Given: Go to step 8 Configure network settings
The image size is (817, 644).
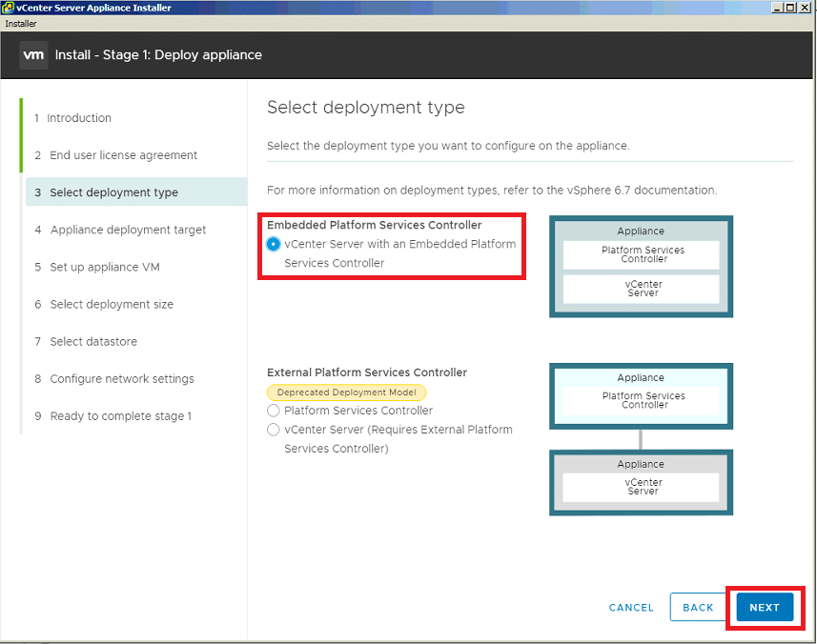Looking at the screenshot, I should click(114, 378).
